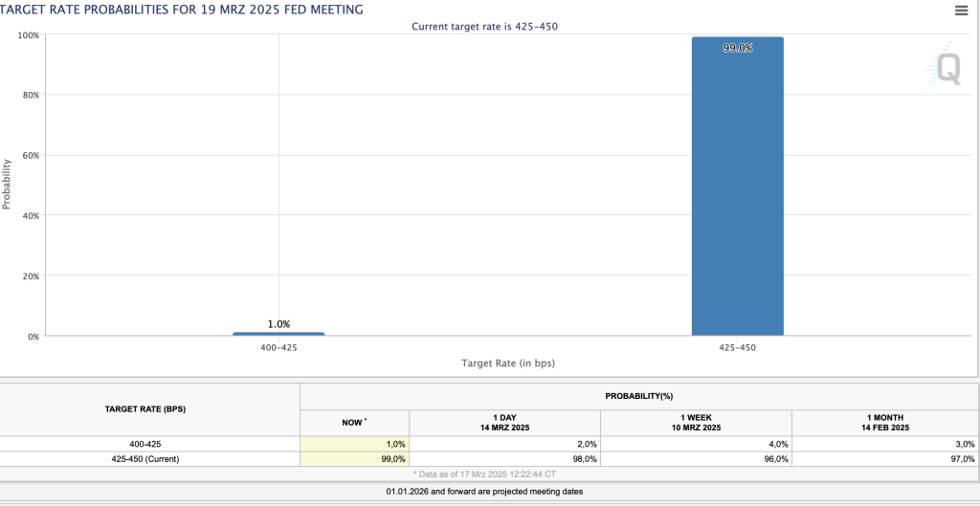Click the Probability y-axis title
980x506 pixels.
(x=7, y=185)
